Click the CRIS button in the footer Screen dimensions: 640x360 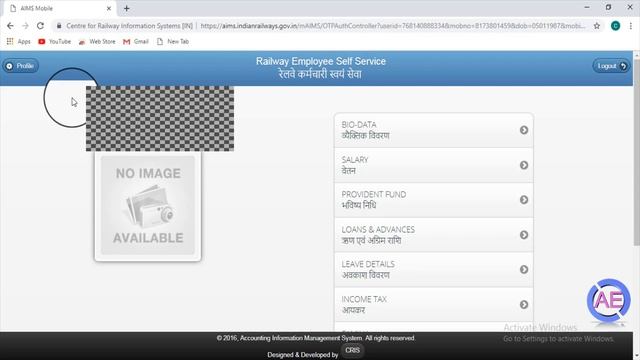[x=352, y=350]
